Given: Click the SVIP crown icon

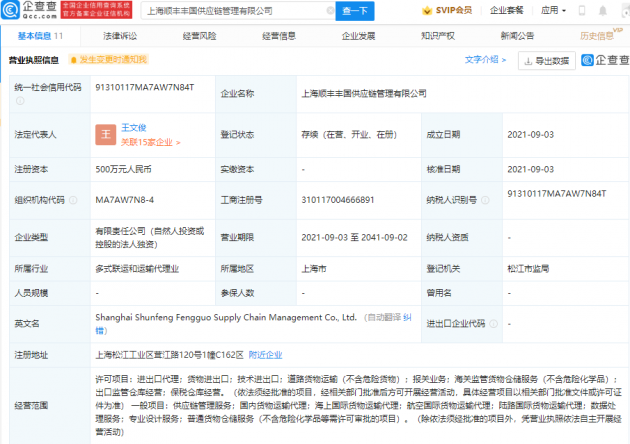Looking at the screenshot, I should [427, 10].
